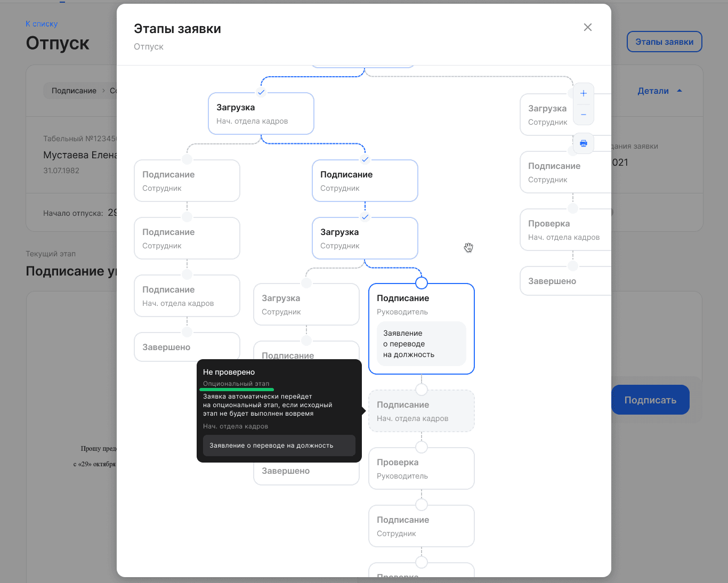Close the Этапы заявки dialog
The width and height of the screenshot is (728, 583).
click(588, 27)
